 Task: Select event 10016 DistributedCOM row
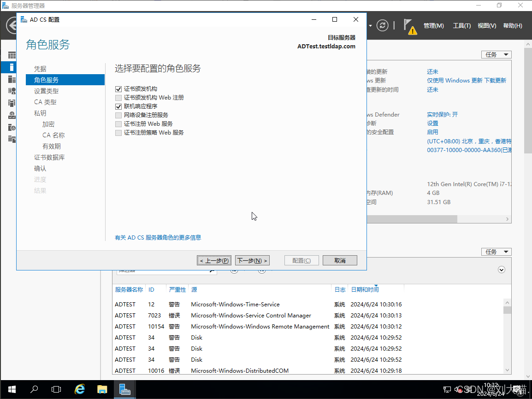tap(307, 370)
